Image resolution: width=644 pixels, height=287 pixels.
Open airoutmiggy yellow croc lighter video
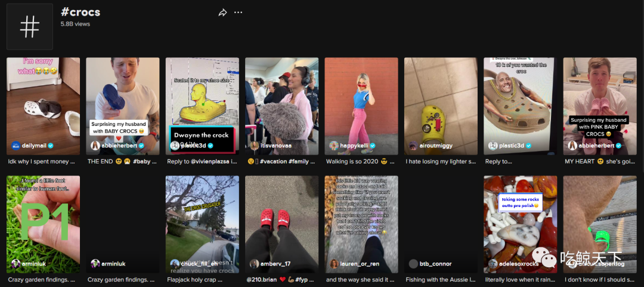coord(441,106)
